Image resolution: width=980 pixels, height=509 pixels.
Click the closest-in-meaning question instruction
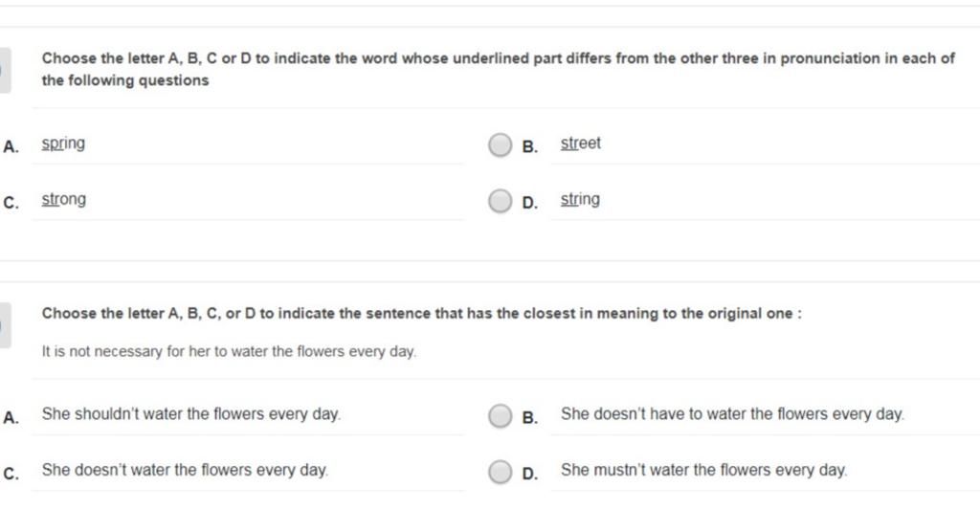(x=422, y=314)
